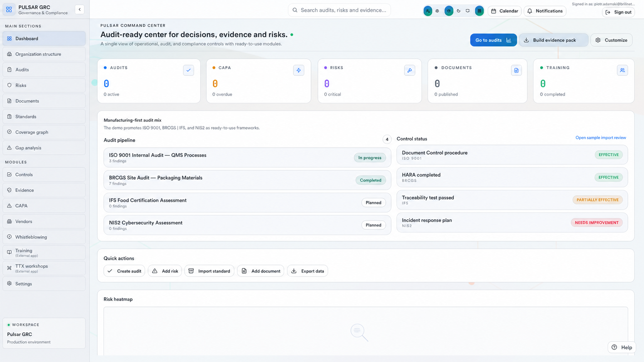Open the Customize dashboard button
This screenshot has width=644, height=362.
612,40
